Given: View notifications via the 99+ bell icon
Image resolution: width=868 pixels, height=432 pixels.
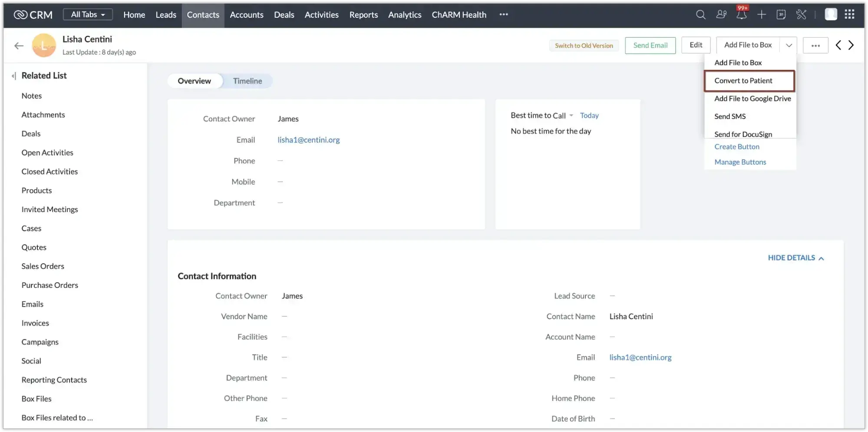Looking at the screenshot, I should click(x=742, y=14).
